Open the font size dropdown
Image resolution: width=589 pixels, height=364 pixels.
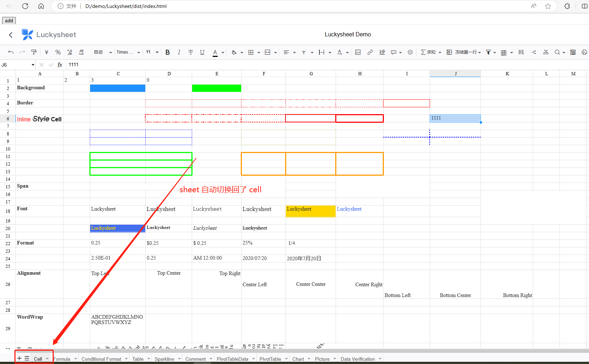(158, 52)
